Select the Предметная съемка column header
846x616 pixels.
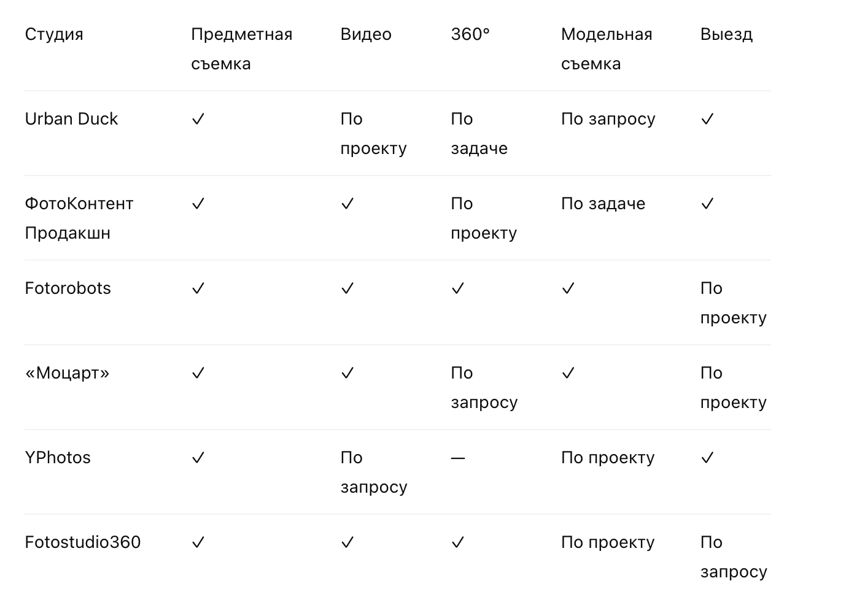point(241,49)
